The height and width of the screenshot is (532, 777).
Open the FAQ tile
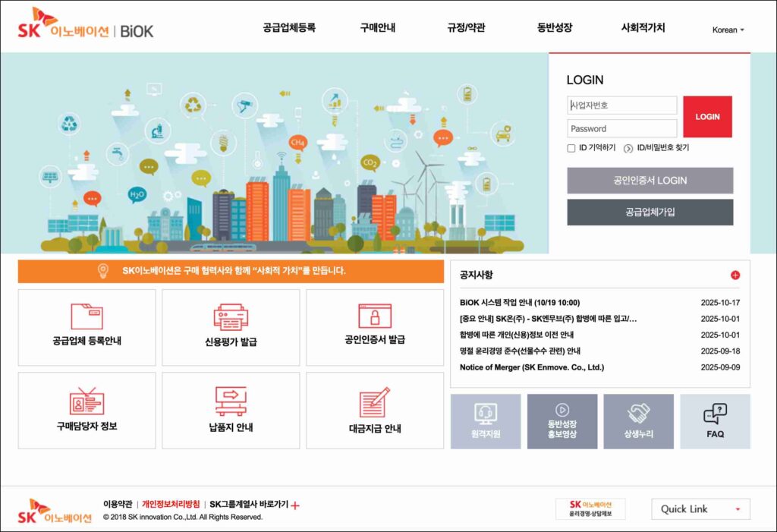715,421
